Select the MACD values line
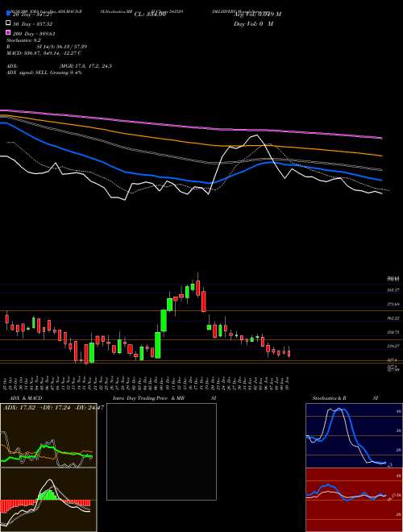 (x=44, y=53)
